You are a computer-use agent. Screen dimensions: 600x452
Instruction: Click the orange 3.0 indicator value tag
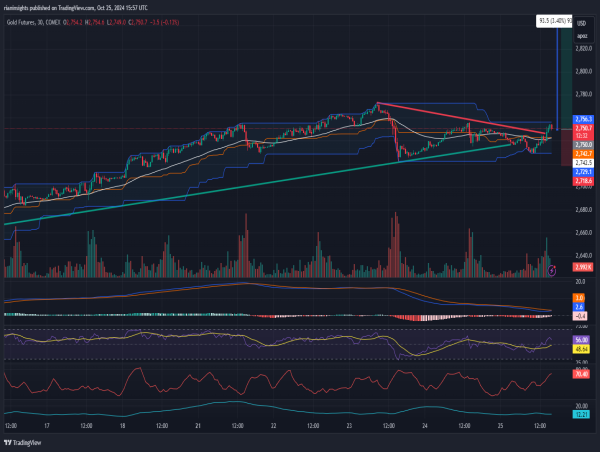579,298
